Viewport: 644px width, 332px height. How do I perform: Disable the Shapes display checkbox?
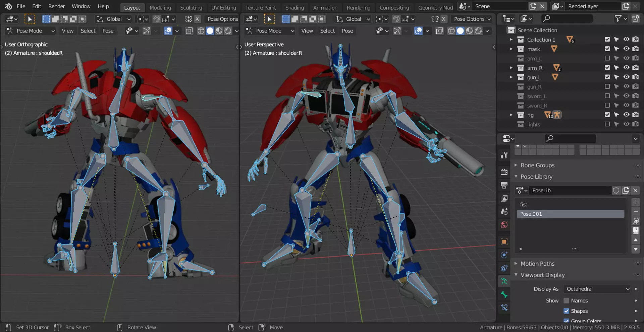point(567,311)
